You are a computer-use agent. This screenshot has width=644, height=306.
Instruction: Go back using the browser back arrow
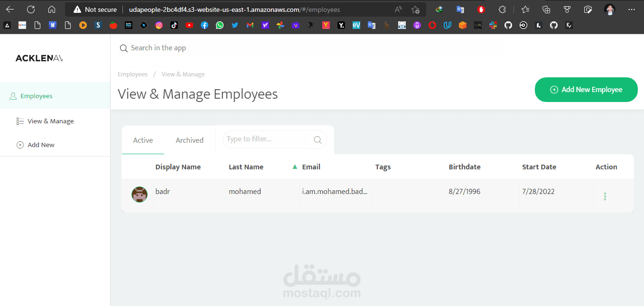9,9
